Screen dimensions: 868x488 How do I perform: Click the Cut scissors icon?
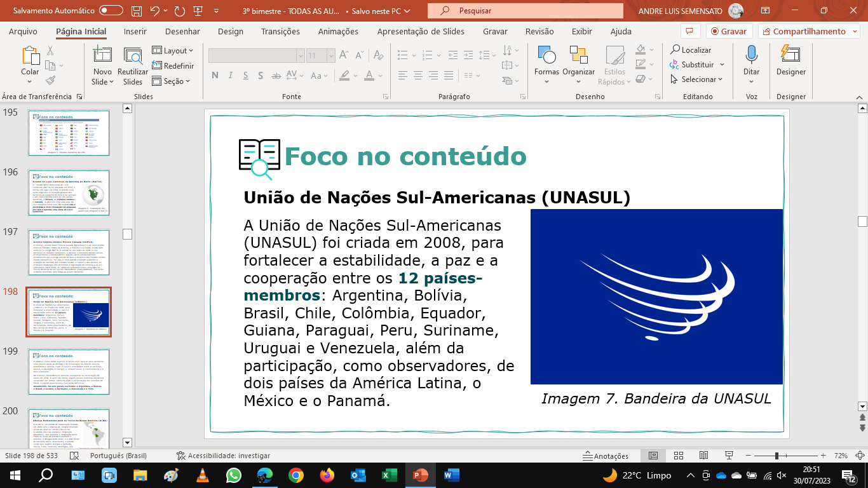[50, 51]
